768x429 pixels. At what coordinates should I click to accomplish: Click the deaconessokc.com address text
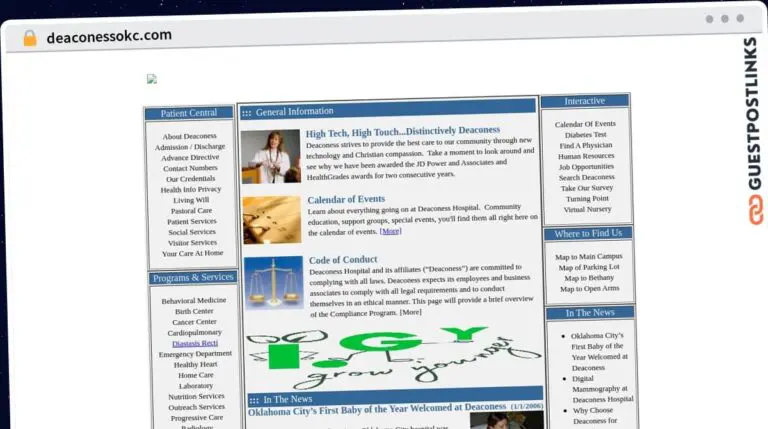pos(109,36)
